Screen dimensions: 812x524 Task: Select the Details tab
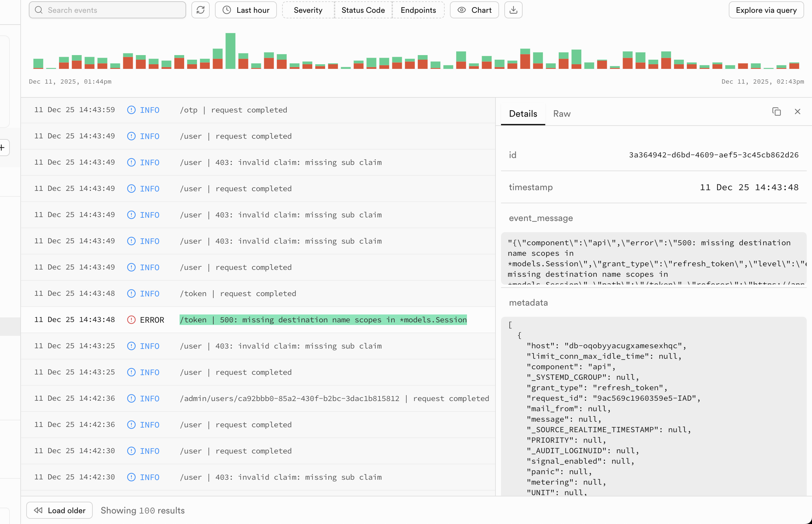(x=523, y=114)
